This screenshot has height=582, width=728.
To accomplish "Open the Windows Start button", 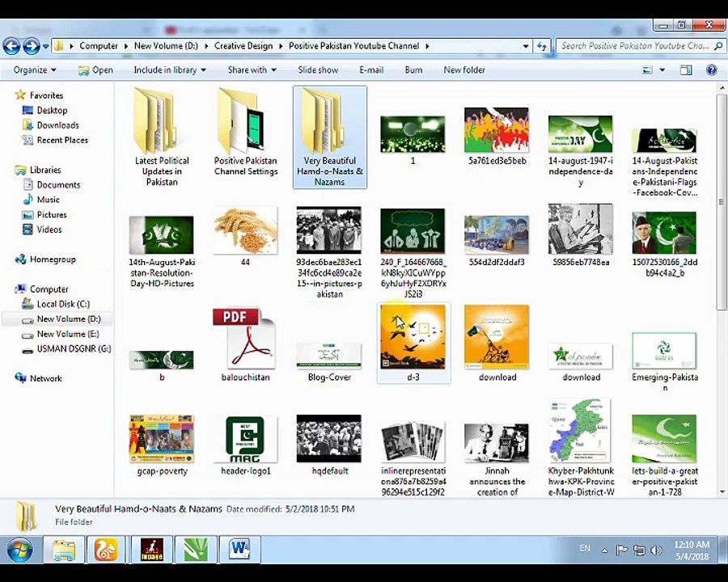I will [19, 550].
